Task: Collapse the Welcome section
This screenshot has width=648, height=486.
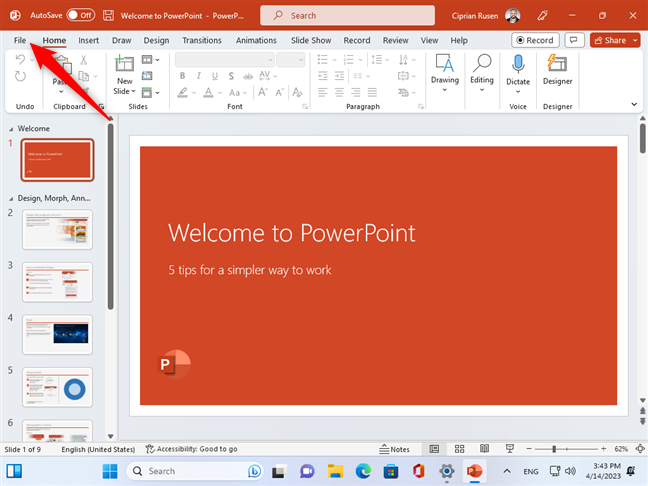Action: click(11, 129)
